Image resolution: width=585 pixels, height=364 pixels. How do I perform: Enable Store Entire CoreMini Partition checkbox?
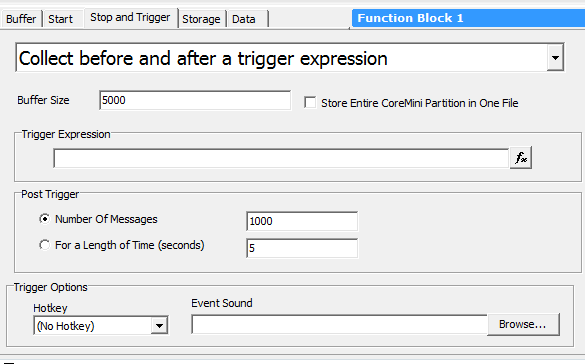(x=310, y=103)
